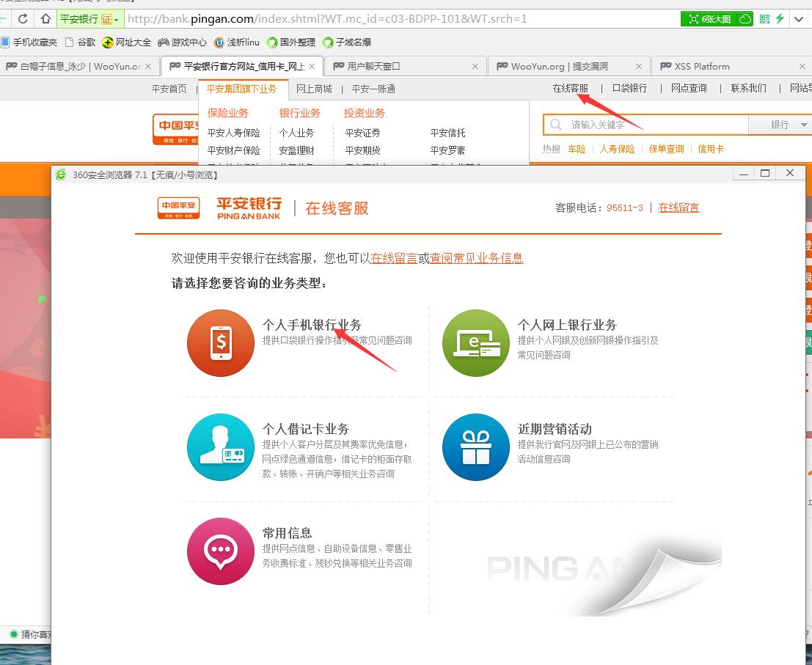Open 网址大全 bookmark
Image resolution: width=812 pixels, height=665 pixels.
pyautogui.click(x=127, y=43)
